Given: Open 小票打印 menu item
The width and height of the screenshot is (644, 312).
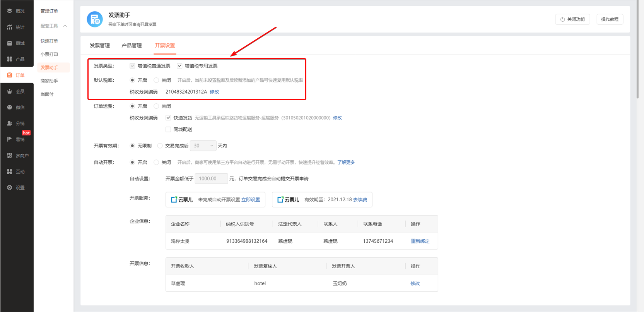Looking at the screenshot, I should 49,54.
